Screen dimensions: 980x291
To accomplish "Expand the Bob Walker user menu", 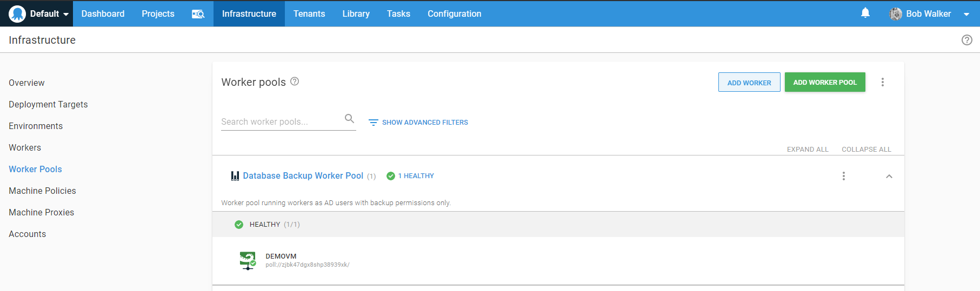I will [x=966, y=14].
